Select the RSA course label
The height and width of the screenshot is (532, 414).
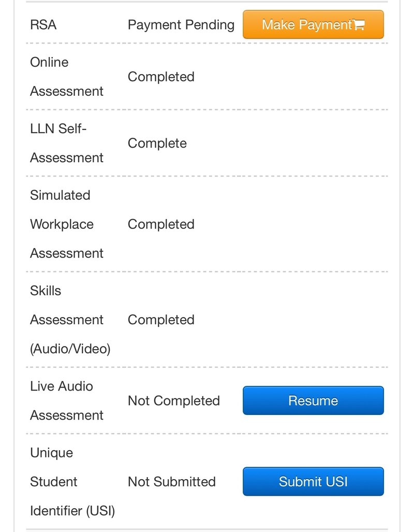43,25
